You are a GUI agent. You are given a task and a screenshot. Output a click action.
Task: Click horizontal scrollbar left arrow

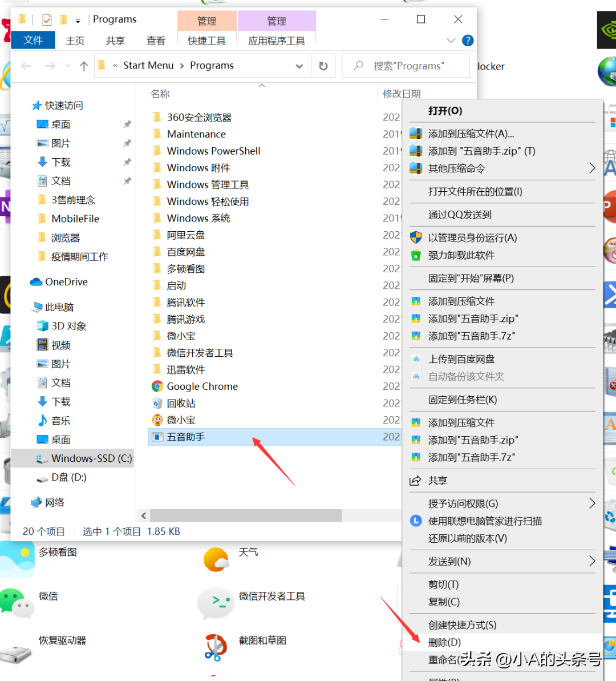coord(144,515)
